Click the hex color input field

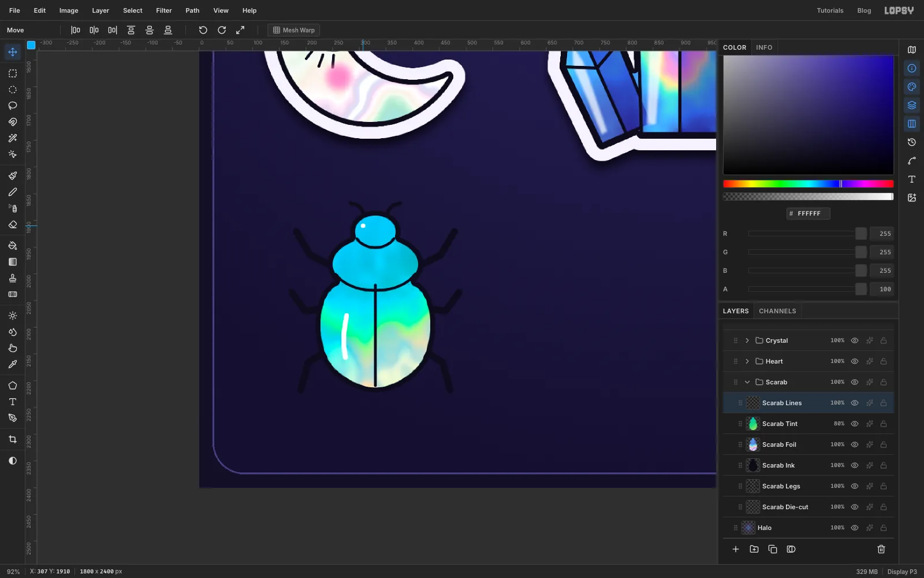click(808, 213)
